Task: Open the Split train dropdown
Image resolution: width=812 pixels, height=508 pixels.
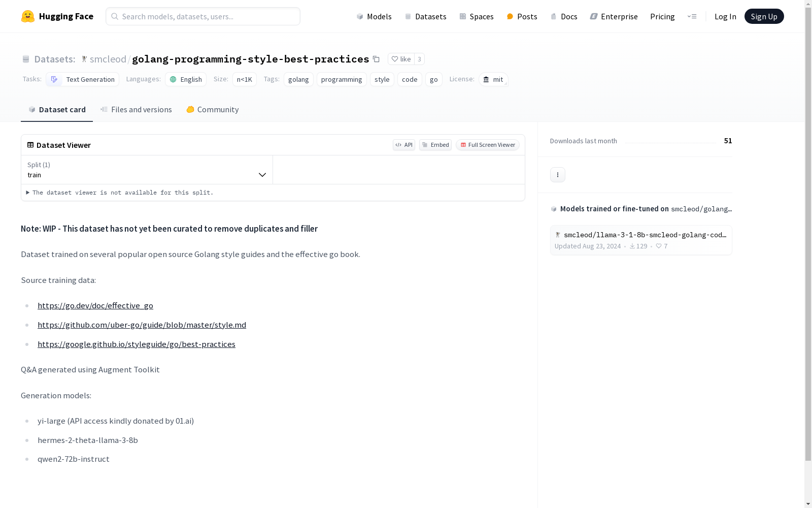Action: 147,170
